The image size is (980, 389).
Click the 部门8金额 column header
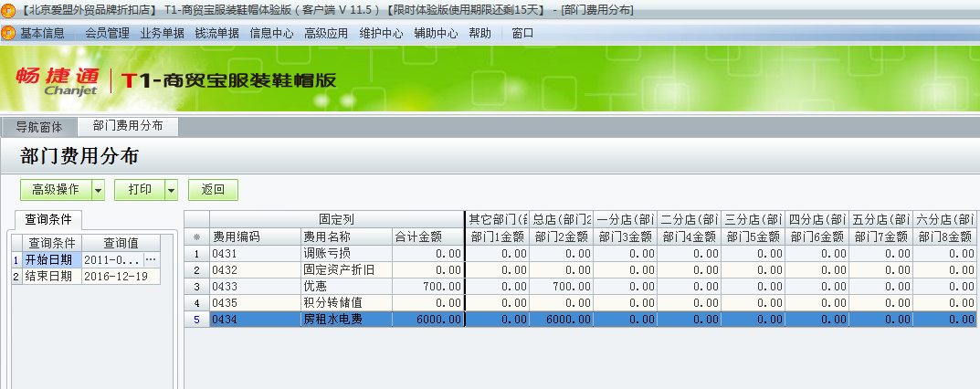coord(943,237)
